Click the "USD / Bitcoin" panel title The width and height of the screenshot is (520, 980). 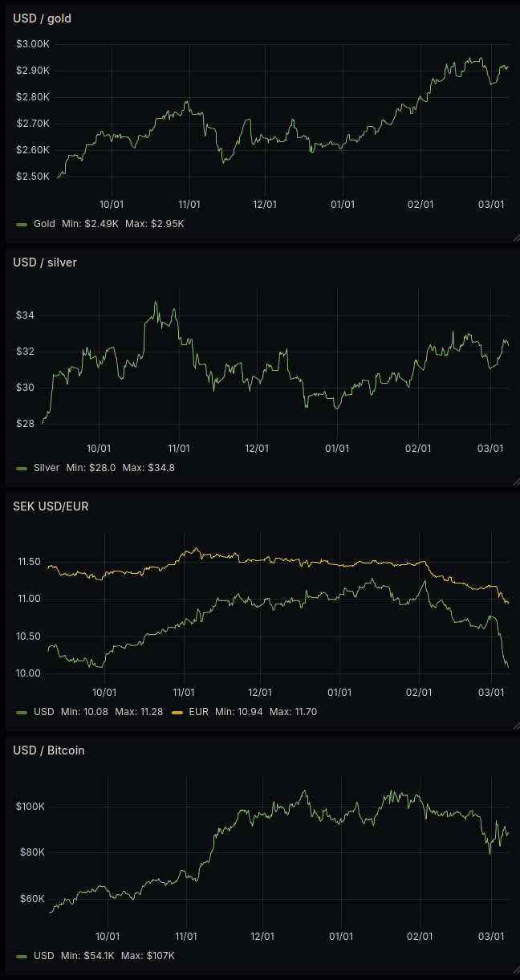[49, 750]
